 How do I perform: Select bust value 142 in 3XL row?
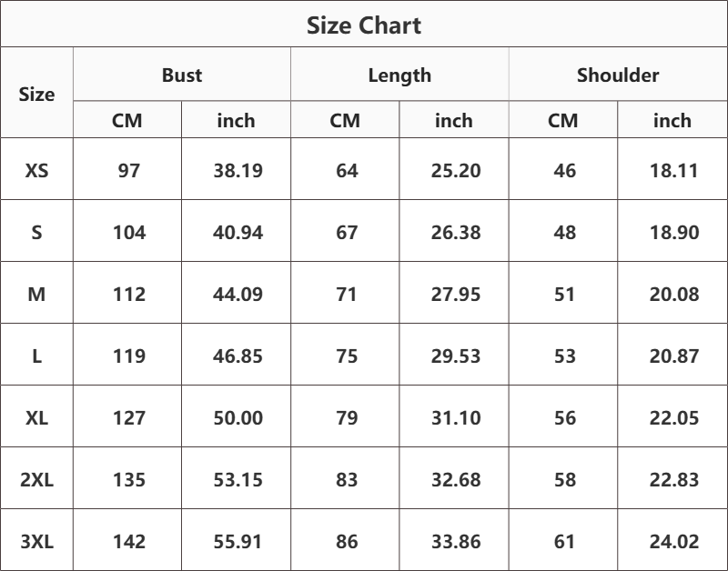pyautogui.click(x=129, y=541)
